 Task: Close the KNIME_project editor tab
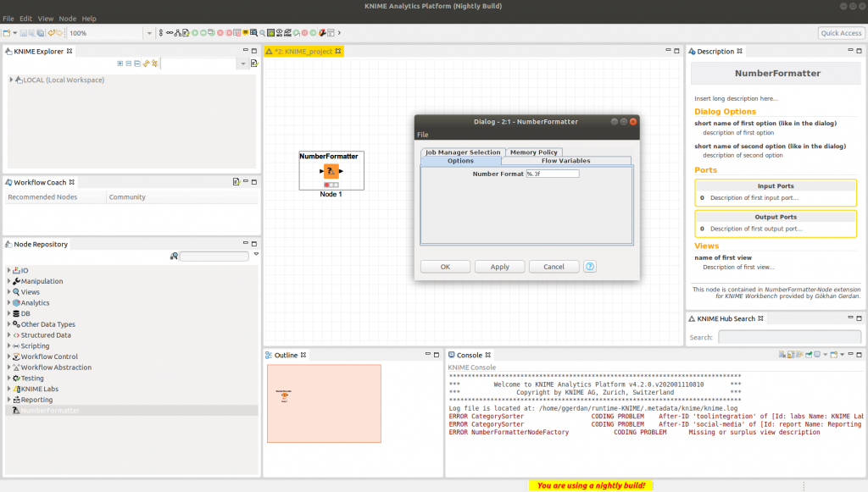point(338,52)
